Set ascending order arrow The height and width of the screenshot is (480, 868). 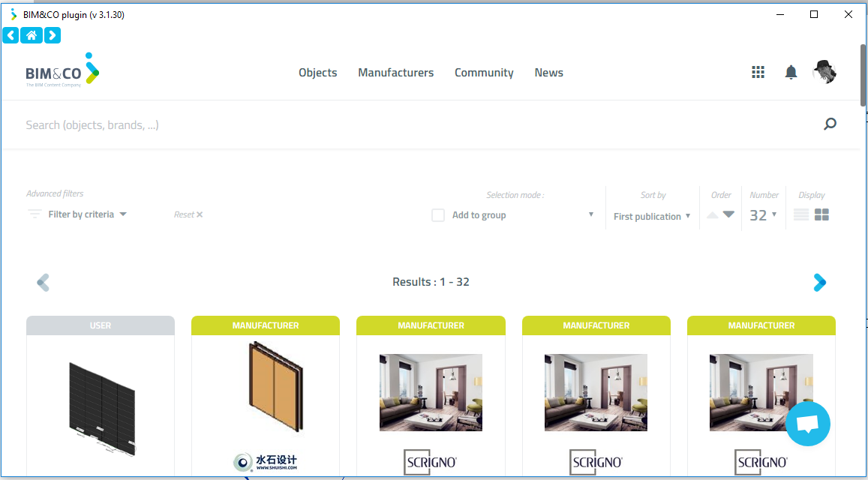(x=713, y=214)
